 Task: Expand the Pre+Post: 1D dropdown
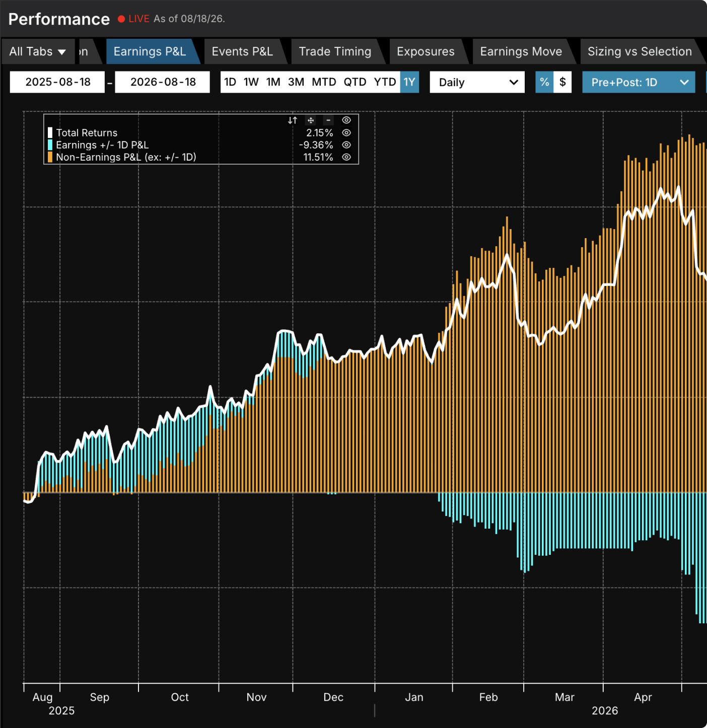tap(639, 82)
